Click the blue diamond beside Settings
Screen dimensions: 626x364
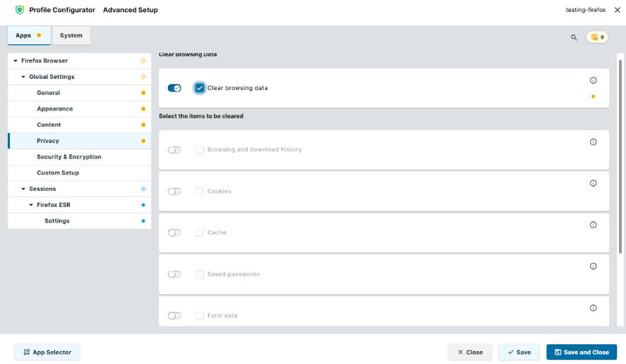[x=143, y=221]
